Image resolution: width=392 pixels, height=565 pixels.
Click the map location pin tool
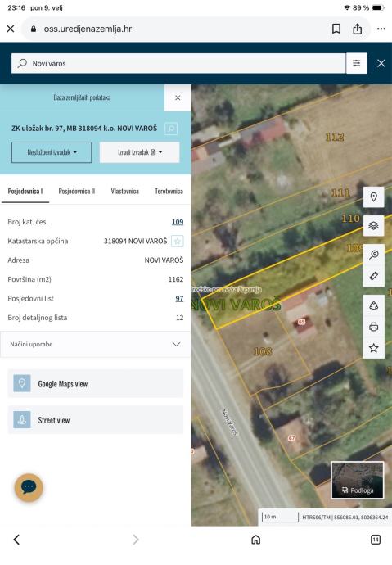point(374,197)
